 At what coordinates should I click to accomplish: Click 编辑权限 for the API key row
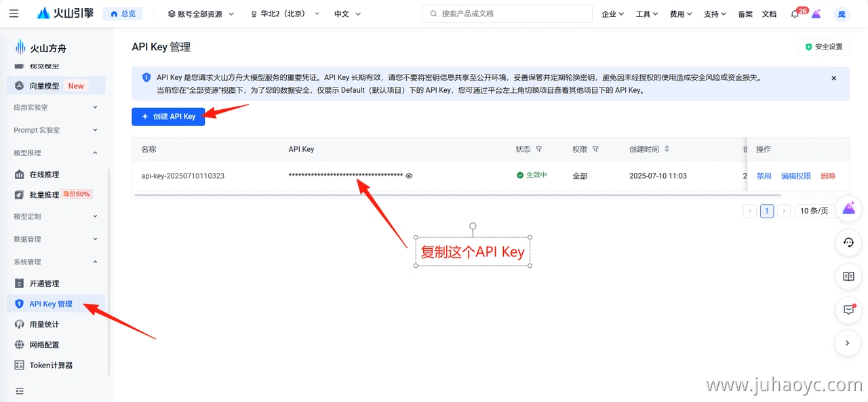coord(796,176)
